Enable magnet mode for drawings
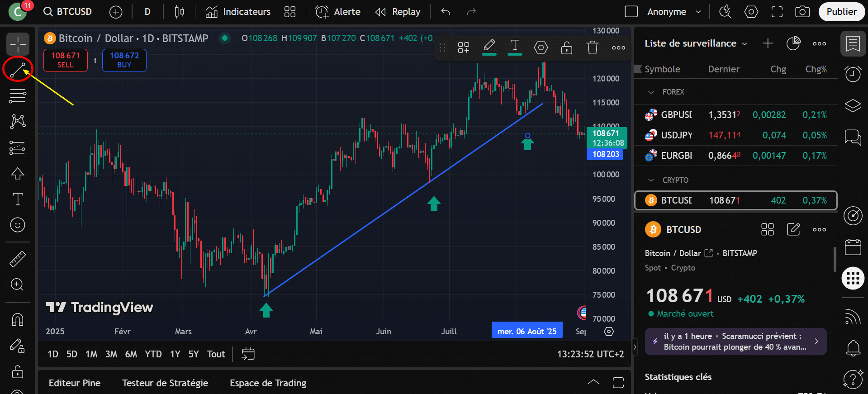 (x=18, y=320)
